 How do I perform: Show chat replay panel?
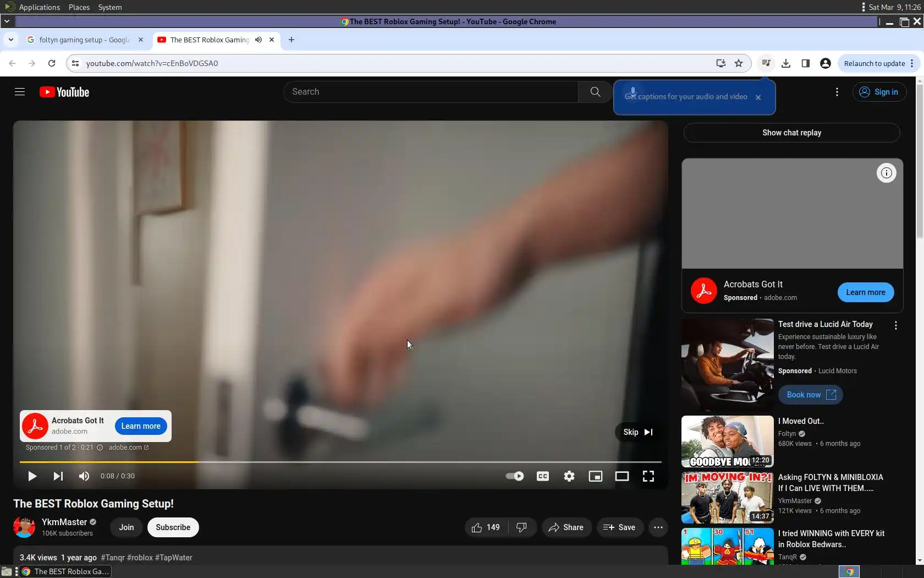pyautogui.click(x=791, y=133)
